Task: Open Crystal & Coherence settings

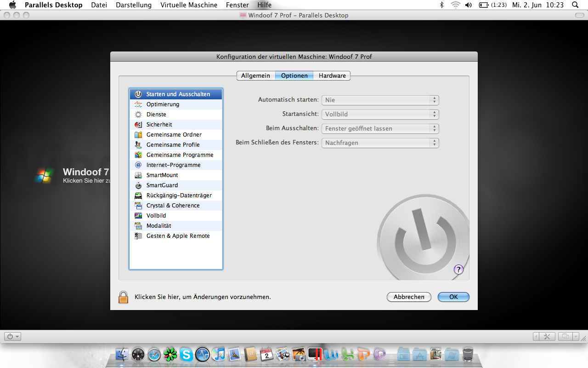Action: click(176, 205)
